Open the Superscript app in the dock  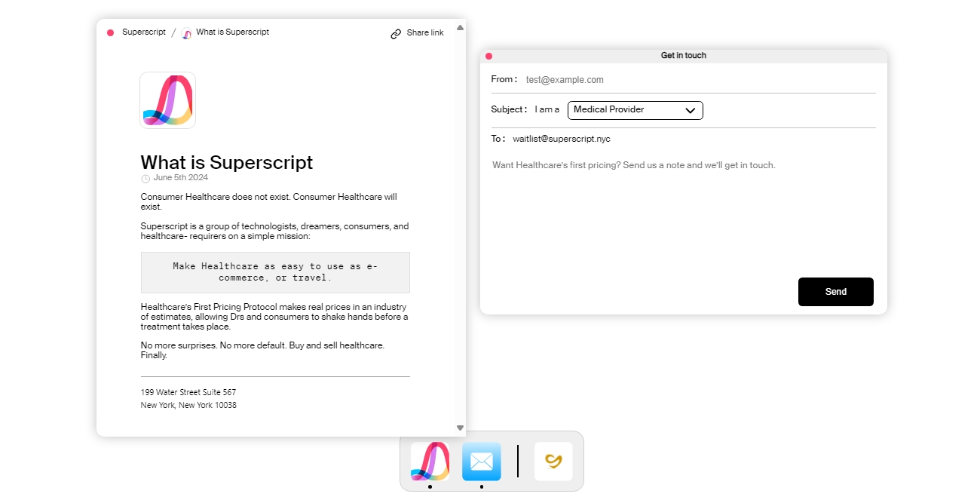pyautogui.click(x=430, y=462)
